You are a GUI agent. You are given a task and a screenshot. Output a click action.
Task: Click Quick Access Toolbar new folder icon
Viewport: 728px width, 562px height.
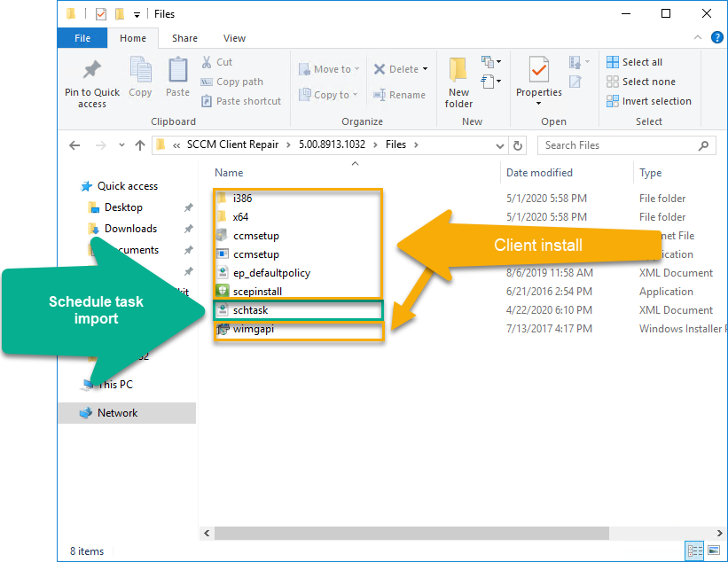(120, 14)
